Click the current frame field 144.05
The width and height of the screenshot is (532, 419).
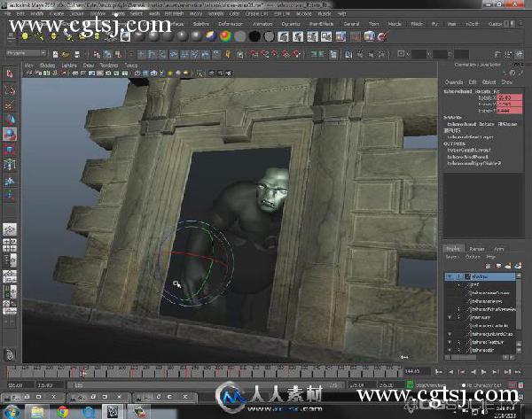point(417,371)
